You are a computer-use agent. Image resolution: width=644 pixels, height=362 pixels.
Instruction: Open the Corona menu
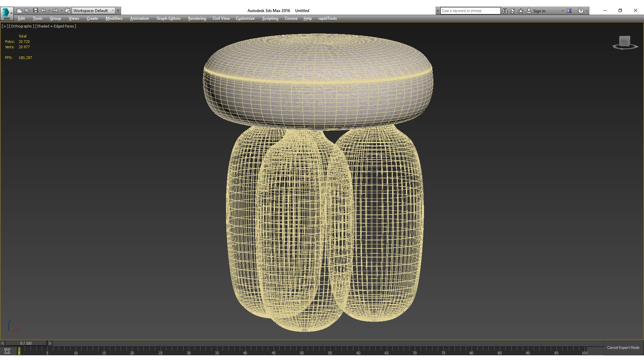click(x=291, y=18)
